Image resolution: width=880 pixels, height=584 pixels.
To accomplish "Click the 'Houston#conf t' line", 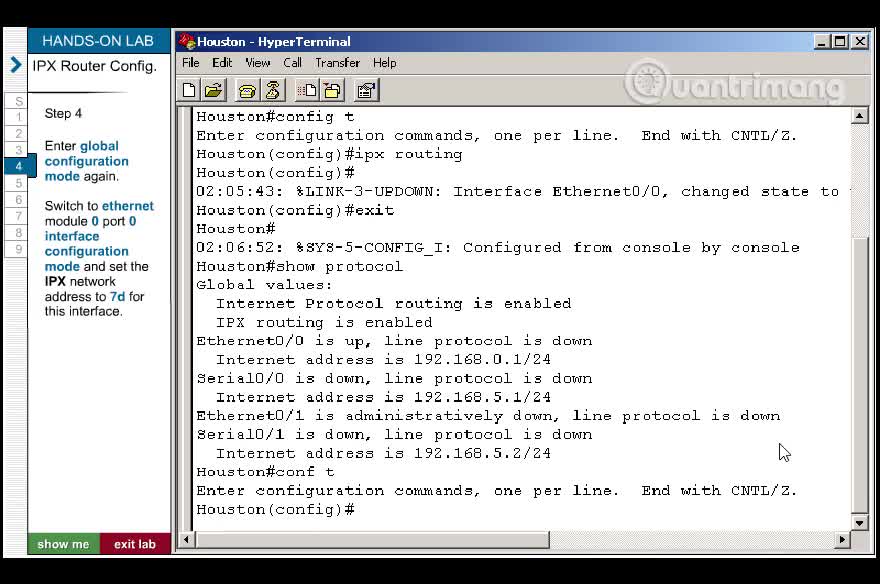I will click(x=265, y=472).
